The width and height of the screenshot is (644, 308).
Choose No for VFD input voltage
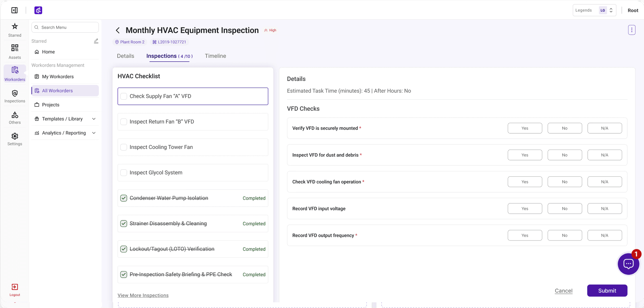point(565,209)
